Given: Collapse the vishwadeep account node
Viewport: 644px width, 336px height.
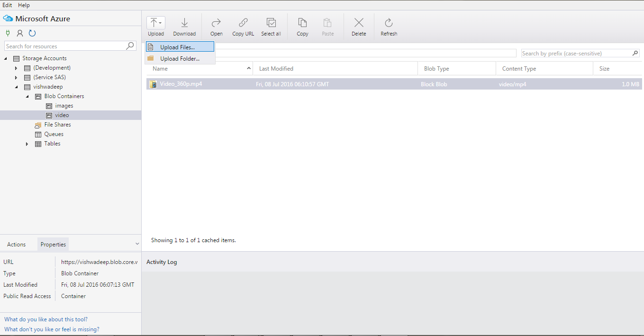Looking at the screenshot, I should pyautogui.click(x=16, y=87).
